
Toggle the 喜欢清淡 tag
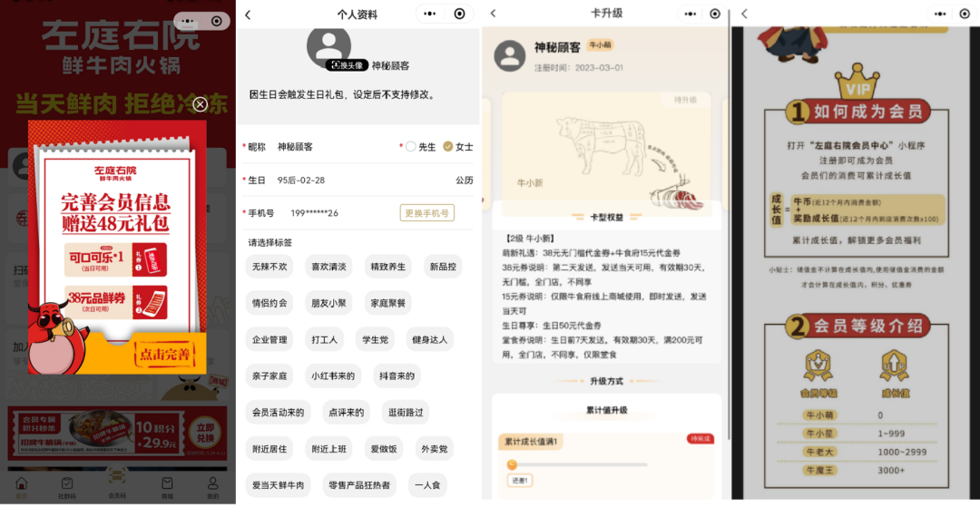[x=328, y=267]
